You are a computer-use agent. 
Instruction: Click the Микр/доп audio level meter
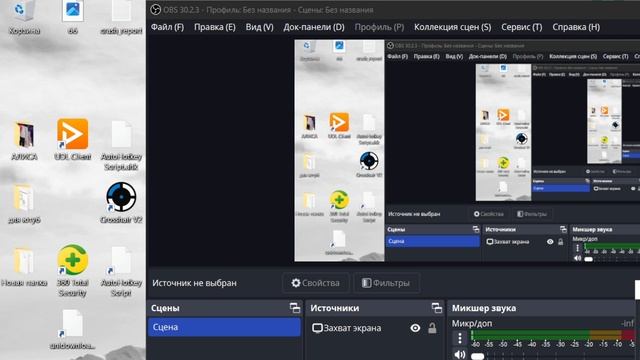pos(553,335)
